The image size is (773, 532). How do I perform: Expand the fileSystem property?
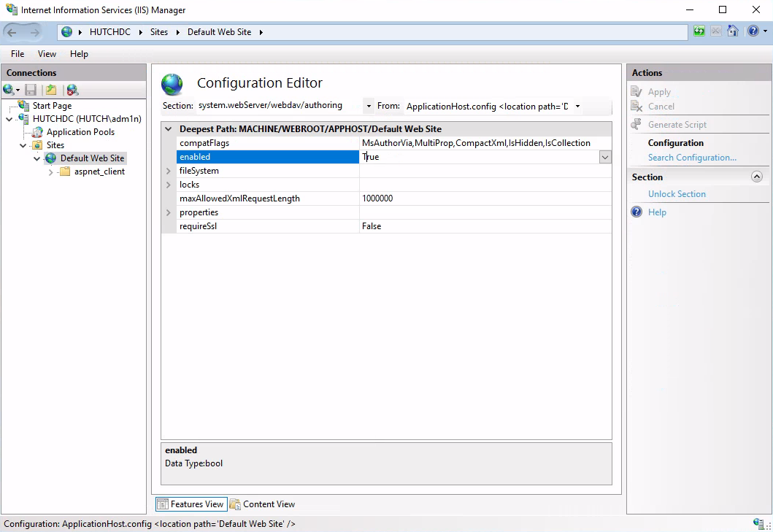click(x=169, y=171)
